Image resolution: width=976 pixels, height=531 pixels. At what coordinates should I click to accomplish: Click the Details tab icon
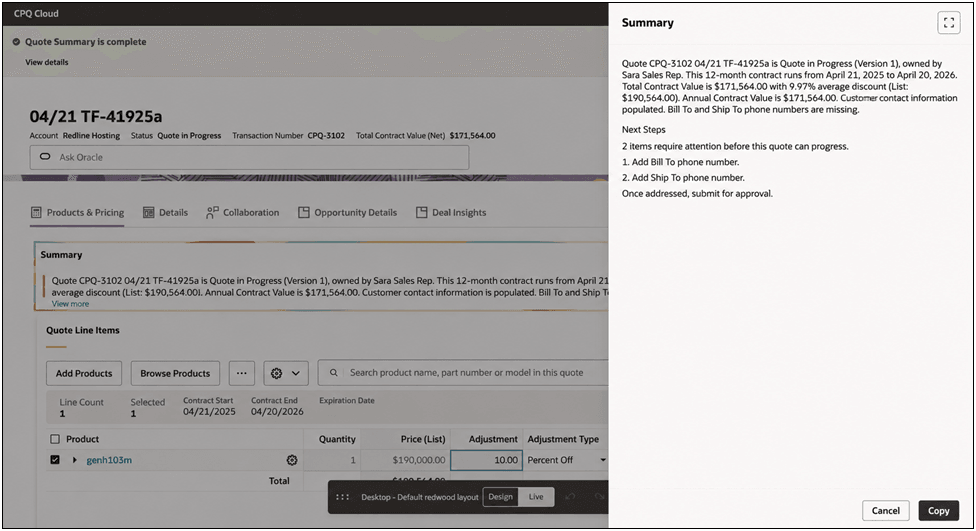(x=148, y=212)
